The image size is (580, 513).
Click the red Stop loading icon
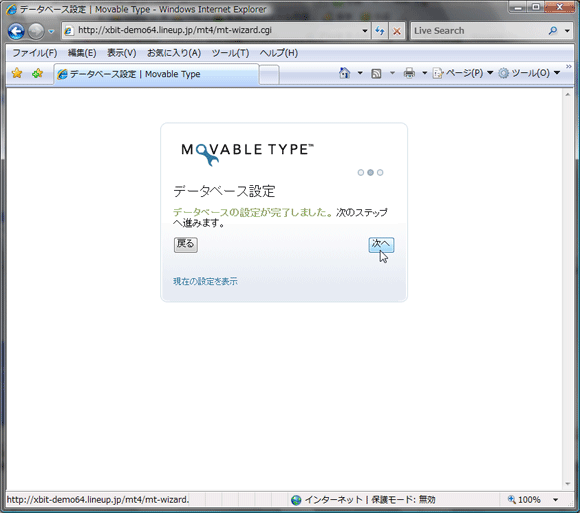(397, 31)
